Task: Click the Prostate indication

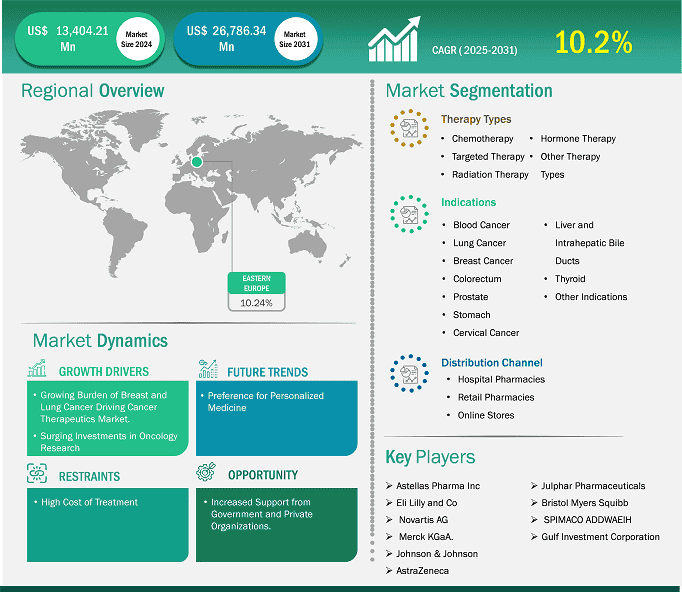Action: pyautogui.click(x=471, y=297)
